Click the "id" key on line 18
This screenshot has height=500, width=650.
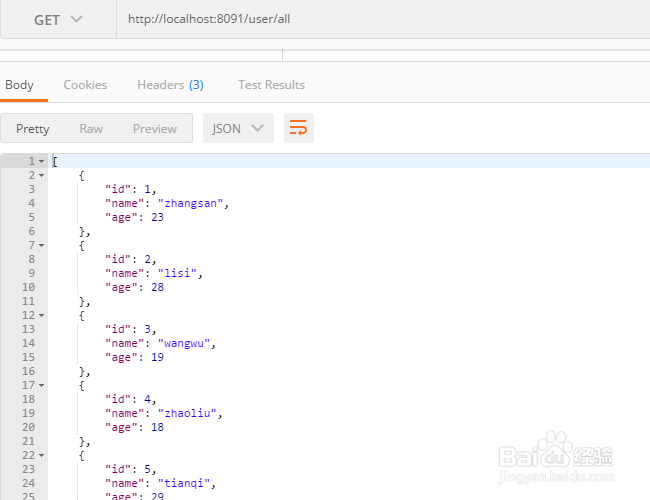point(118,399)
